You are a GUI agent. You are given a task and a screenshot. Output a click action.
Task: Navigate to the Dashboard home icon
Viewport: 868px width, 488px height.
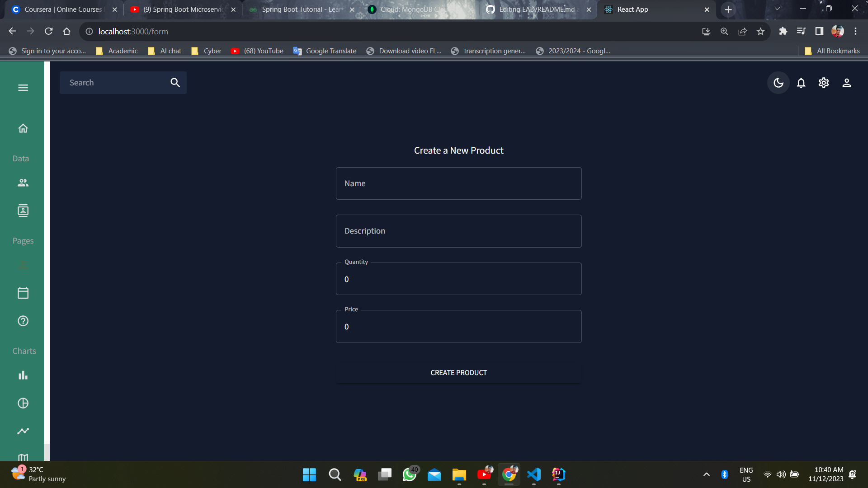point(23,128)
